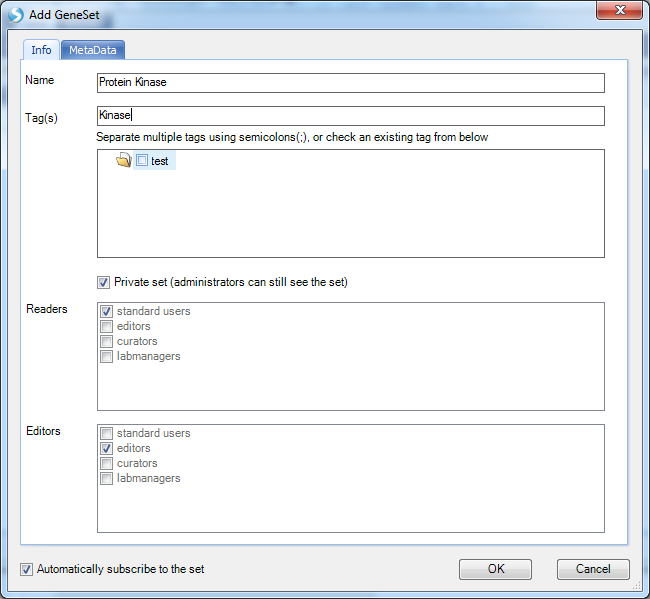This screenshot has width=650, height=599.
Task: Click the application logo icon in title bar
Action: [16, 15]
